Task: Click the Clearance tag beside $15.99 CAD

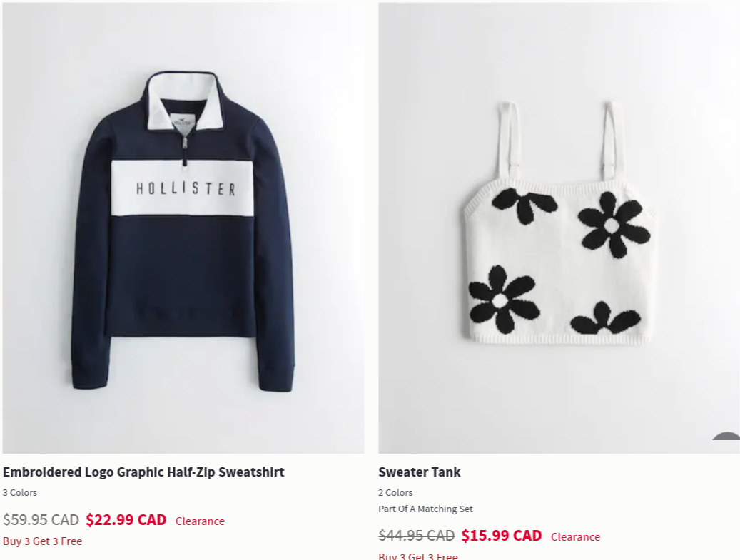Action: 575,537
